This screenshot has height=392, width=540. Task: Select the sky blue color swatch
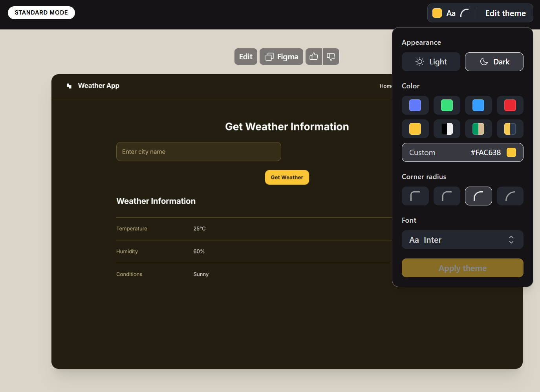(x=478, y=105)
